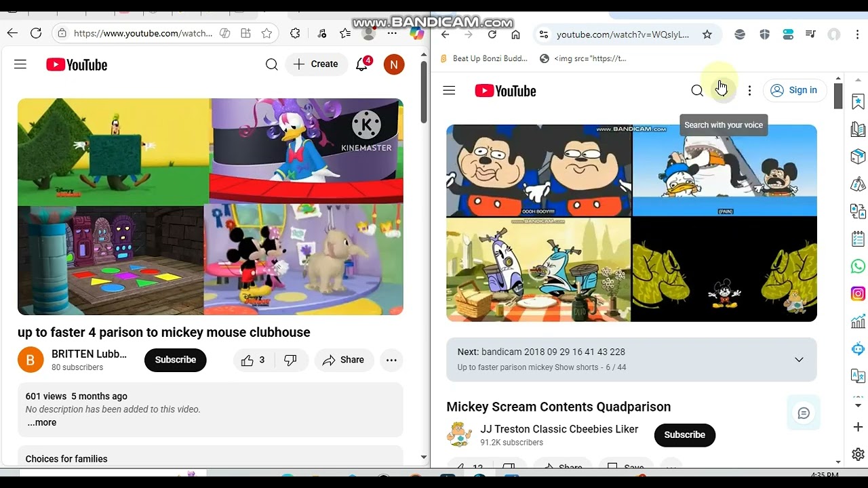Reload the page in the right browser
Screen dimensions: 868x488
[492, 35]
